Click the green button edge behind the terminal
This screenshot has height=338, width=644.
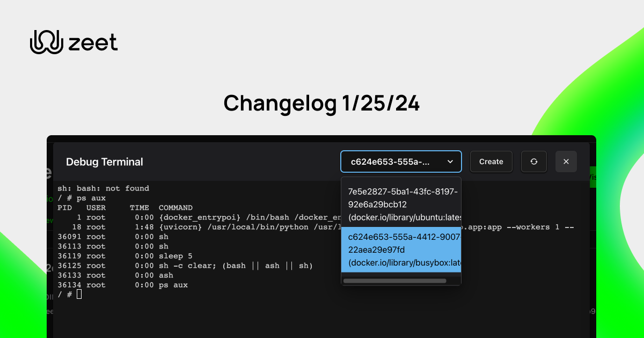coord(593,177)
